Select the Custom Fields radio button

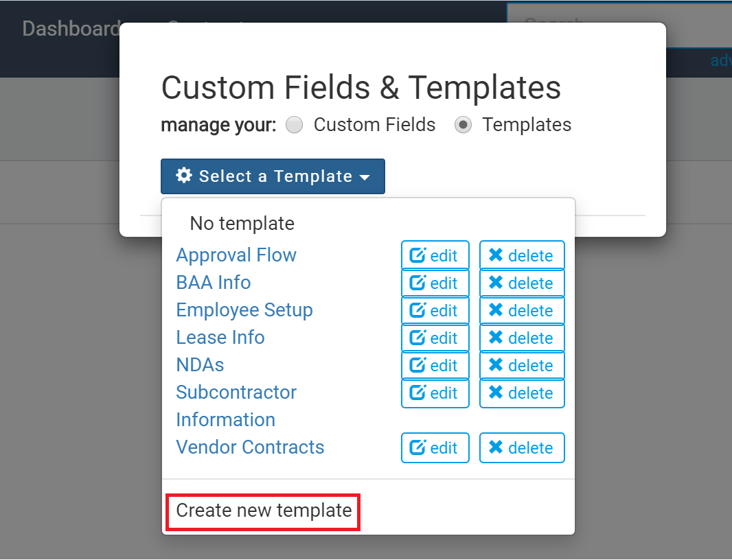coord(294,125)
